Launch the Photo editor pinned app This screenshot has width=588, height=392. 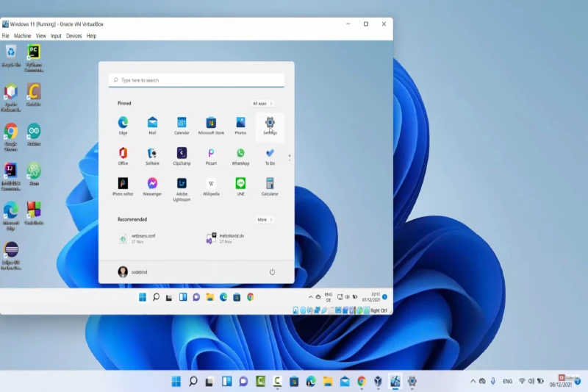[123, 187]
